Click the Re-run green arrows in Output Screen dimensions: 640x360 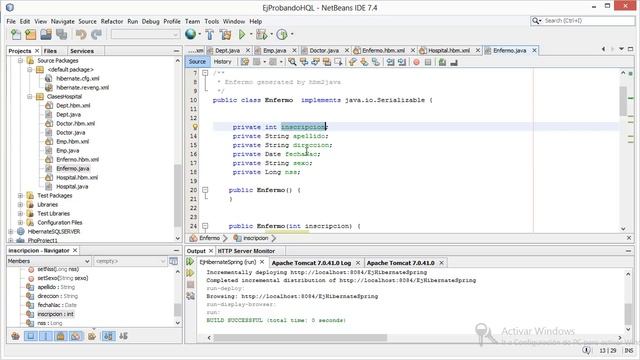tap(190, 261)
